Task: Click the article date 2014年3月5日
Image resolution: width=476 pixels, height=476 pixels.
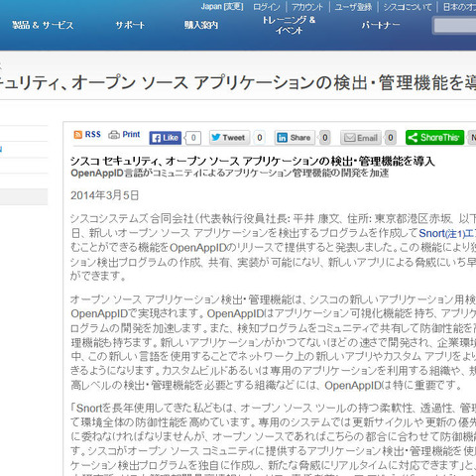Action: click(x=104, y=195)
